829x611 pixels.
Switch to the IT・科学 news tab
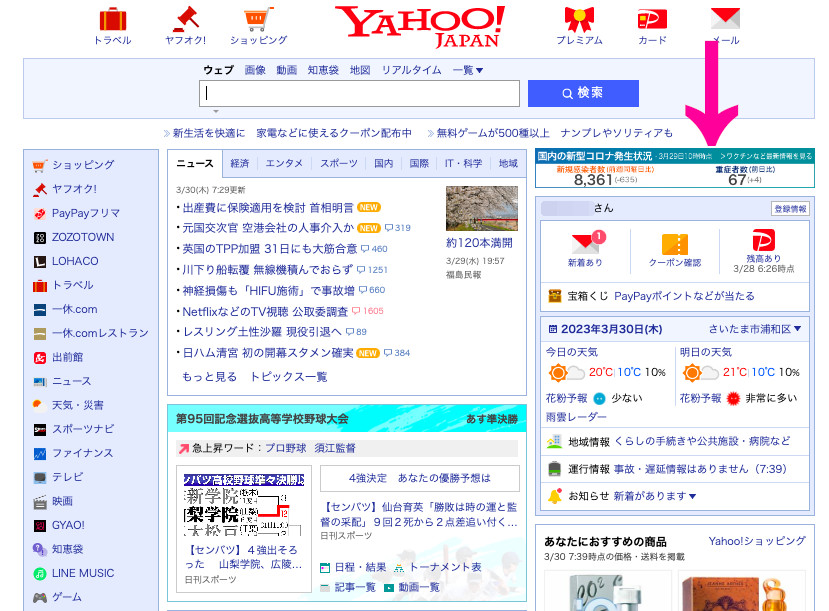tap(463, 163)
